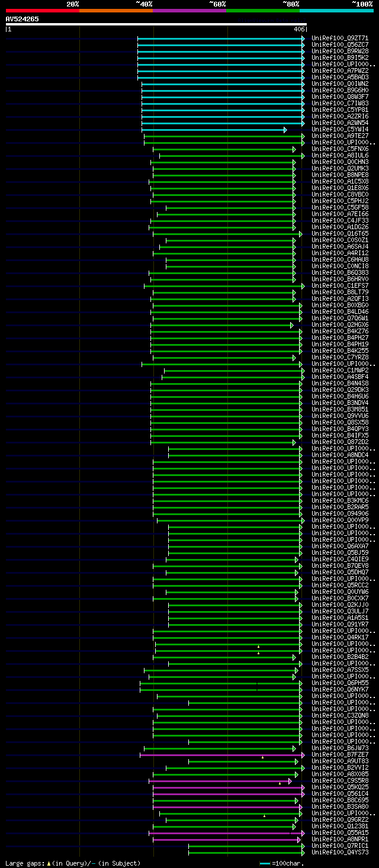Select hit label UniRef100_A8NDC4

(340, 455)
